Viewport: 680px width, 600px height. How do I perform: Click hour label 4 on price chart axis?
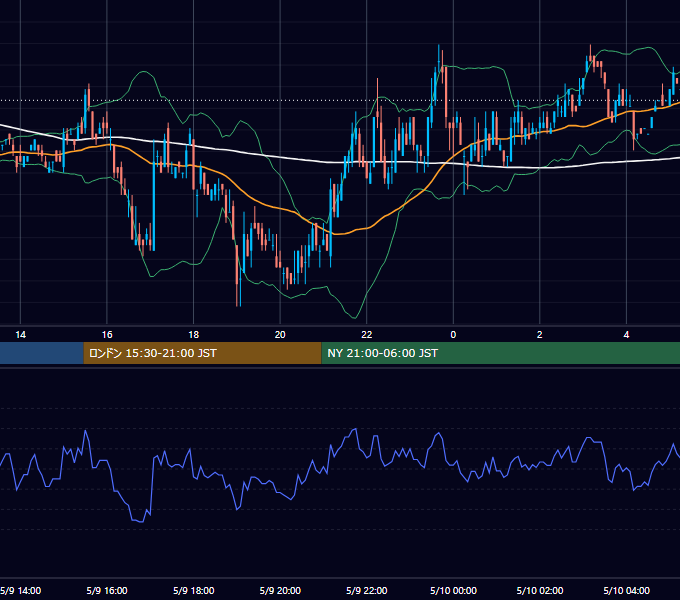[x=626, y=335]
